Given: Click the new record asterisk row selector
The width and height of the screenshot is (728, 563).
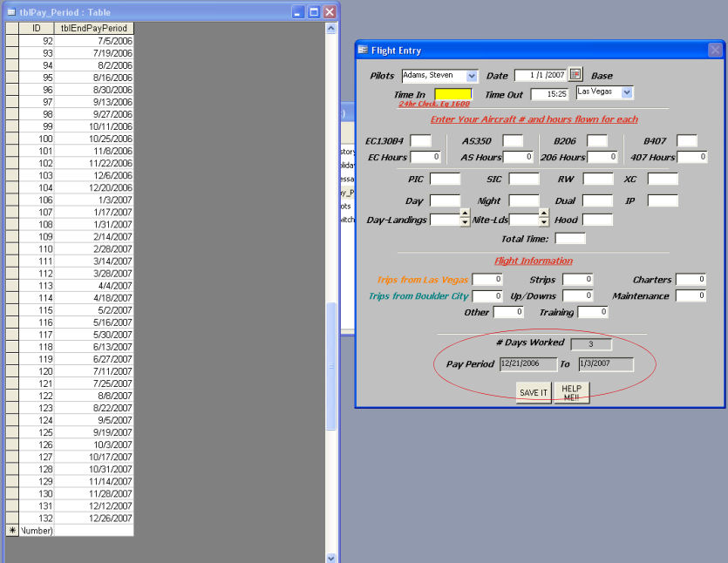Looking at the screenshot, I should pos(11,530).
